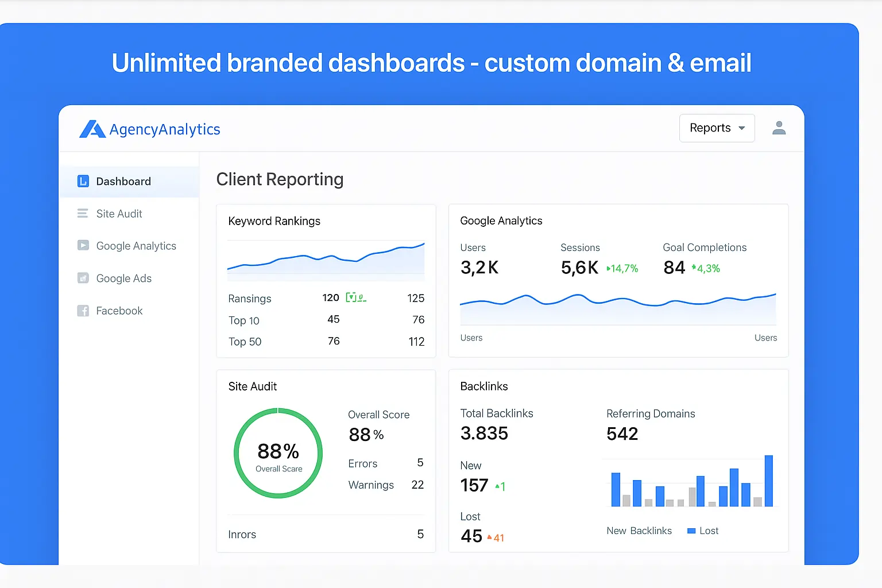The image size is (882, 588).
Task: Click the Facebook sidebar icon
Action: (83, 311)
